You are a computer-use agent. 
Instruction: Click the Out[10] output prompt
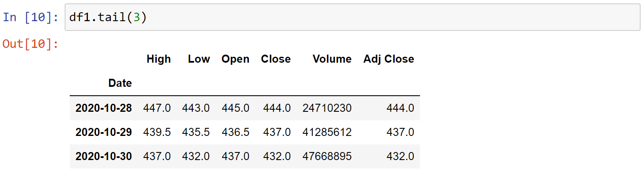[30, 44]
